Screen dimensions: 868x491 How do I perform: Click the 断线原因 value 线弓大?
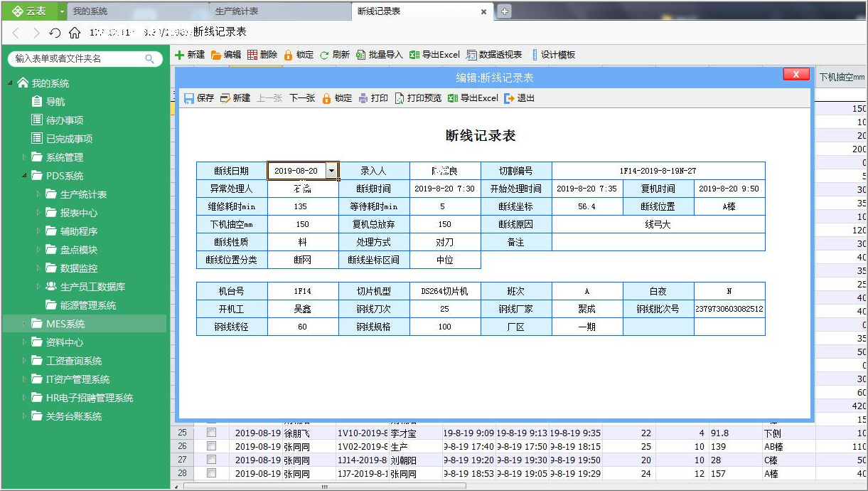[658, 224]
